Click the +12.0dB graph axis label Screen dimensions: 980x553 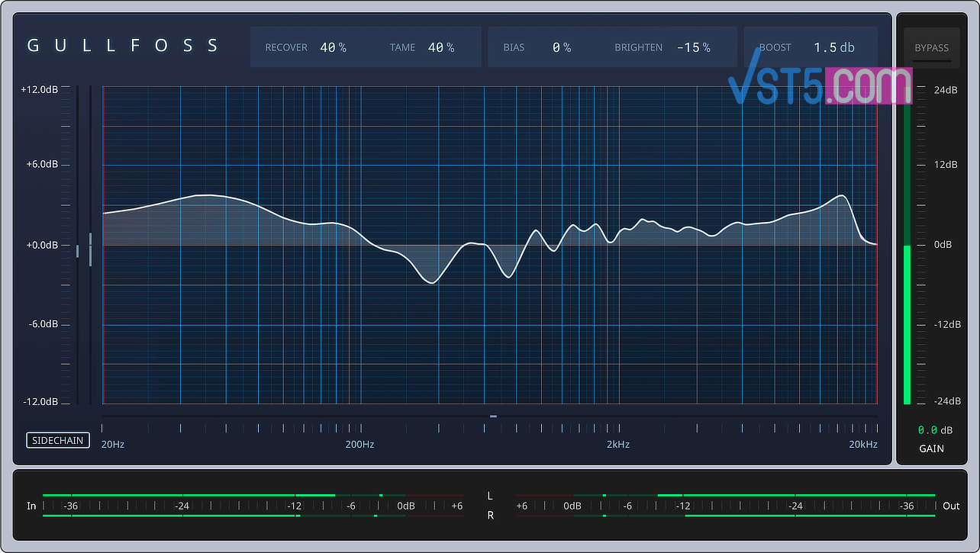coord(39,89)
